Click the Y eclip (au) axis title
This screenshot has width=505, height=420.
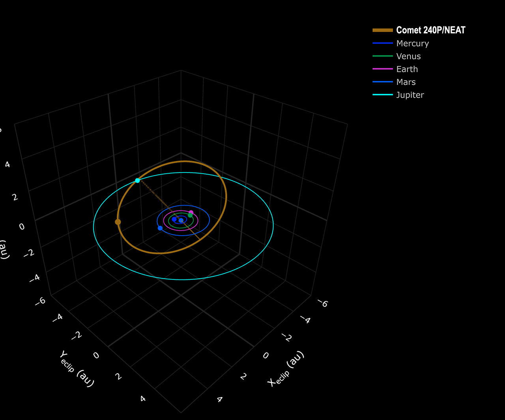click(x=76, y=369)
